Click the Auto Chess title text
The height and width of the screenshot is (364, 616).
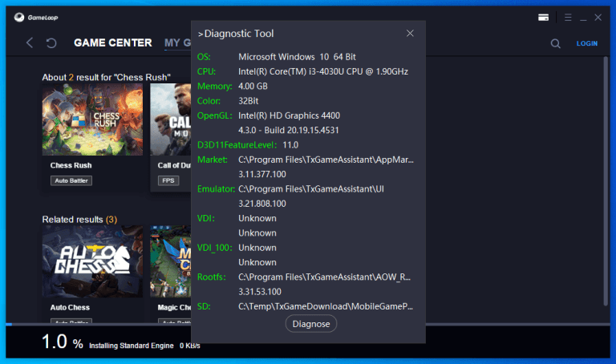pyautogui.click(x=70, y=307)
